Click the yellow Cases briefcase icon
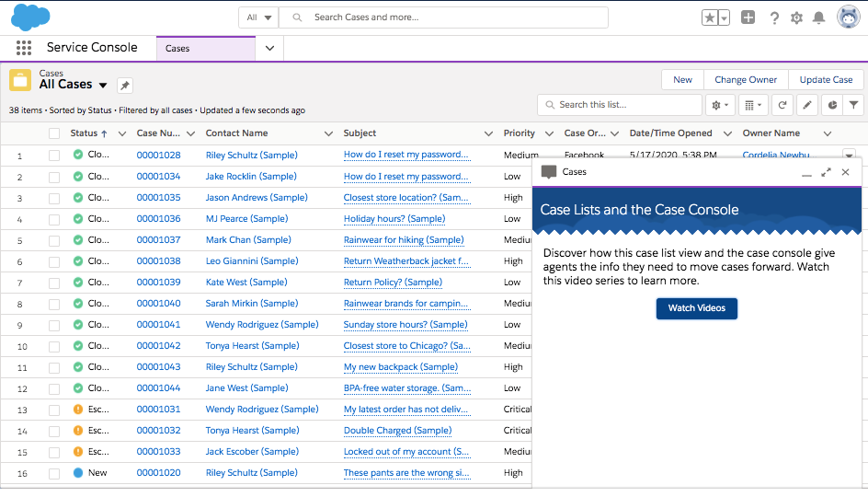The width and height of the screenshot is (868, 497). pyautogui.click(x=20, y=80)
